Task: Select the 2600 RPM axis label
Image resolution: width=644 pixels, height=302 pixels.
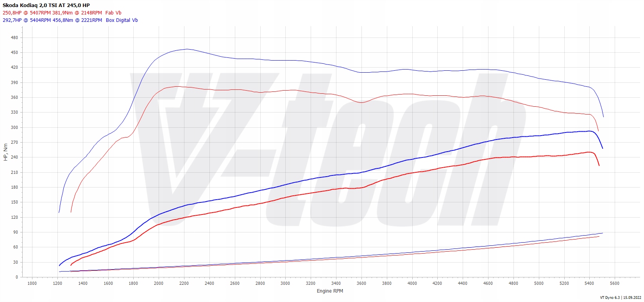Action: (x=235, y=283)
